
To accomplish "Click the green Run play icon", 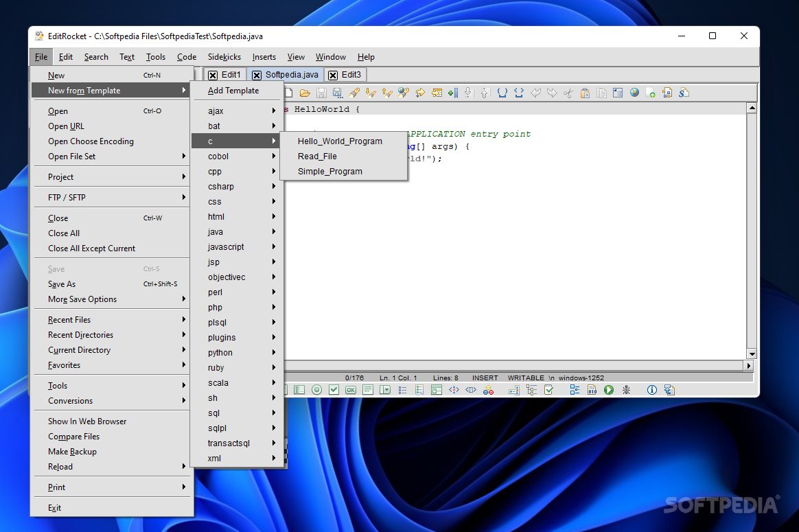I will pos(608,390).
